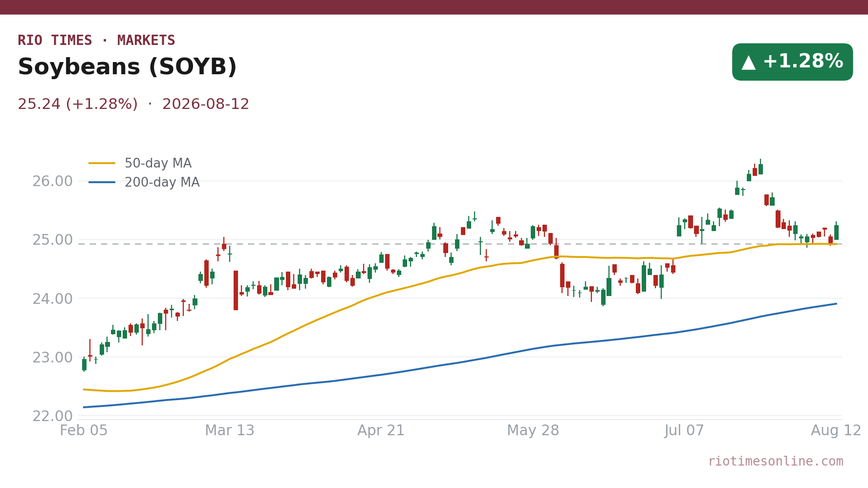Click the 22.00 y-axis label
This screenshot has height=488, width=868.
click(x=52, y=416)
